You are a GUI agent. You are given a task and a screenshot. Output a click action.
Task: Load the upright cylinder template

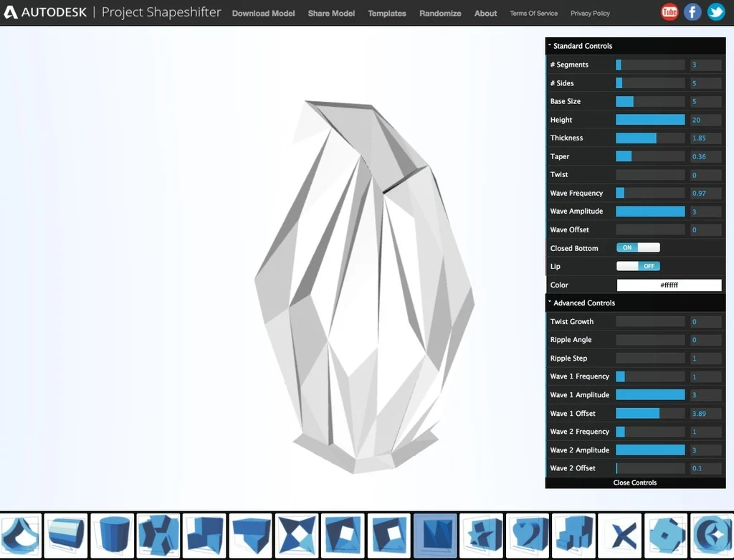pos(113,535)
